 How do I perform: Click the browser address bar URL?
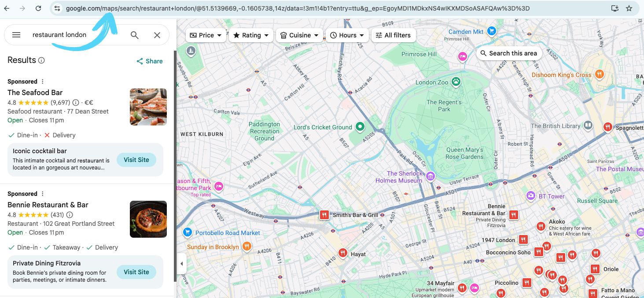pos(298,8)
